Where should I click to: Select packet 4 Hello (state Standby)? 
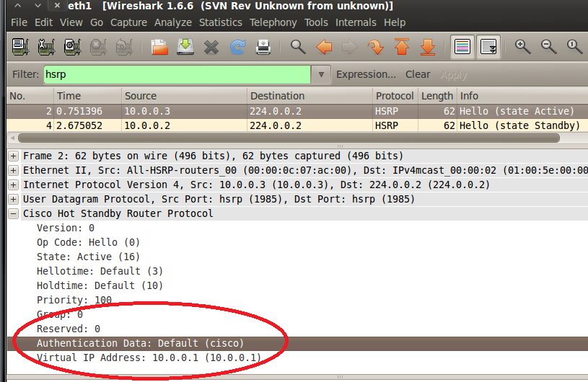(297, 125)
